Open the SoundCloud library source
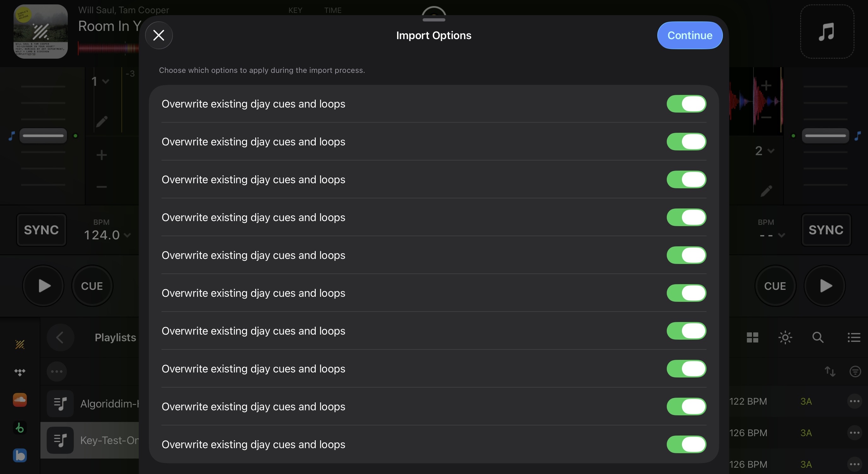The height and width of the screenshot is (474, 868). (20, 400)
